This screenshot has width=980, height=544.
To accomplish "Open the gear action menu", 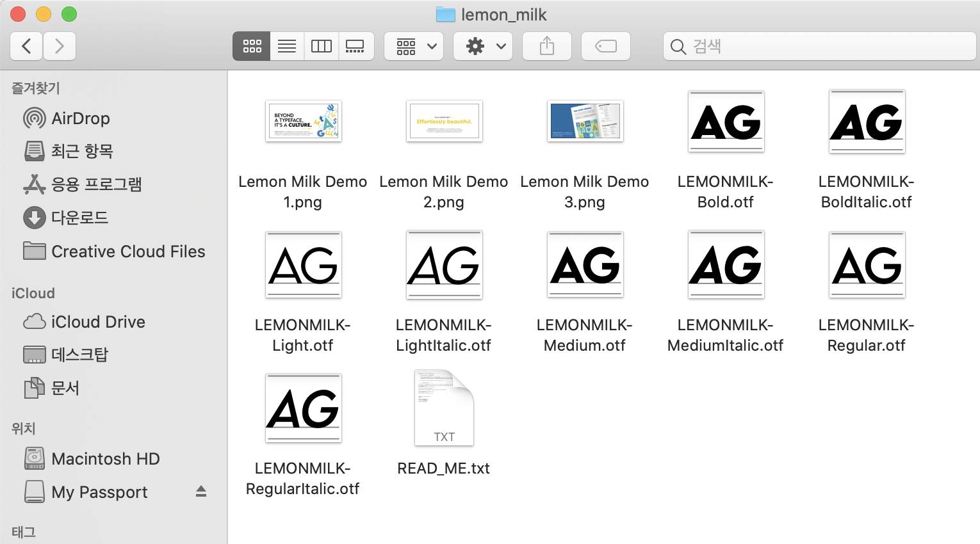I will click(483, 46).
